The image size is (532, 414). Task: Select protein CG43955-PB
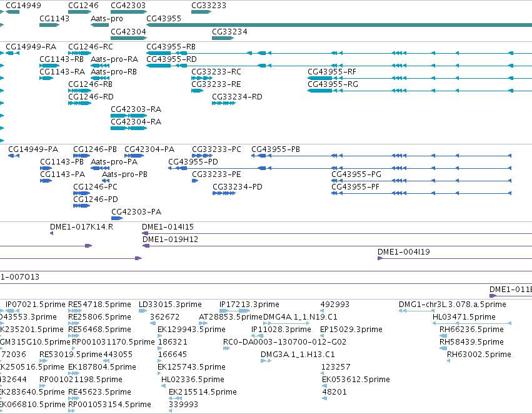(x=276, y=149)
